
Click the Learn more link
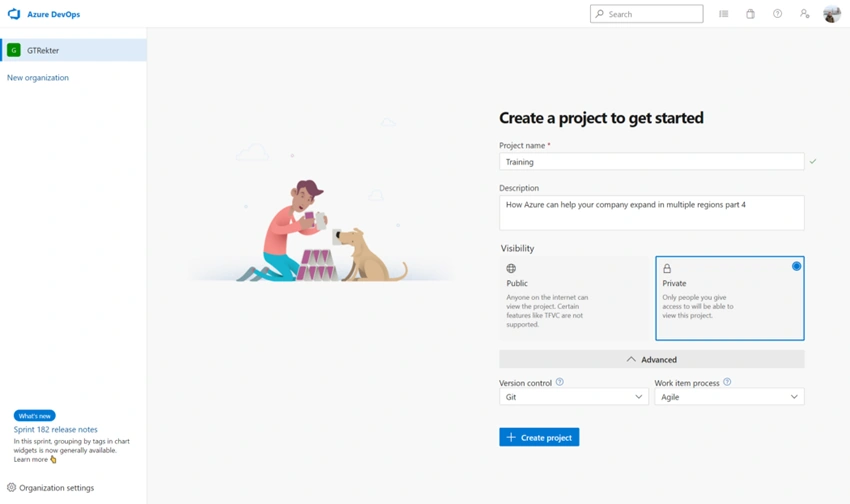(30, 459)
